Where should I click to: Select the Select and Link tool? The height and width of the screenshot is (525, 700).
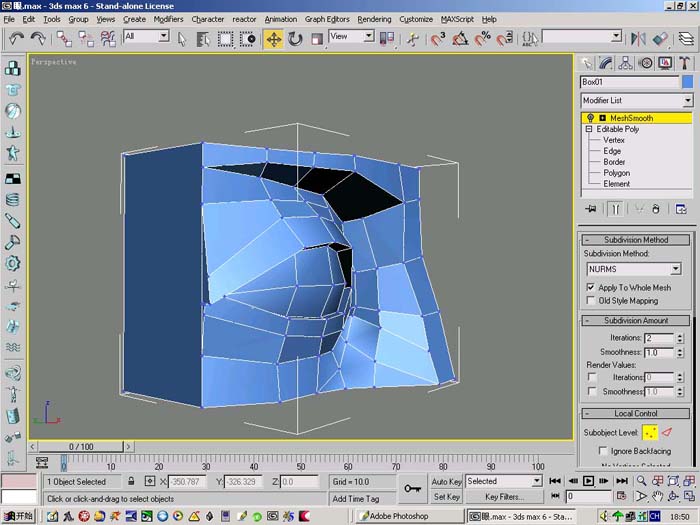click(64, 38)
